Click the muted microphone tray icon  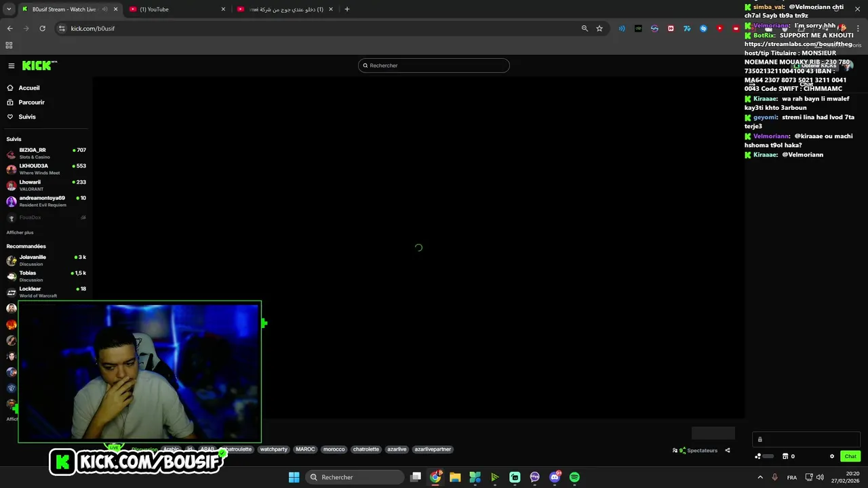(x=774, y=477)
